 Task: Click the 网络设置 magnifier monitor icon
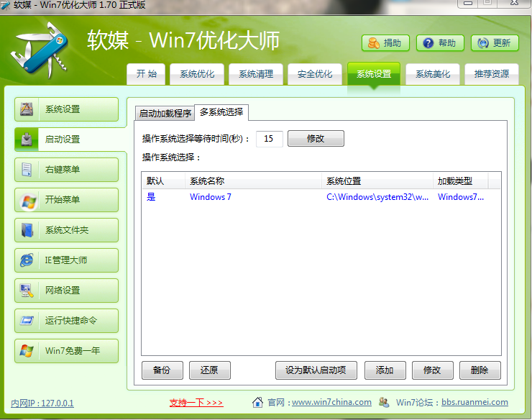27,291
